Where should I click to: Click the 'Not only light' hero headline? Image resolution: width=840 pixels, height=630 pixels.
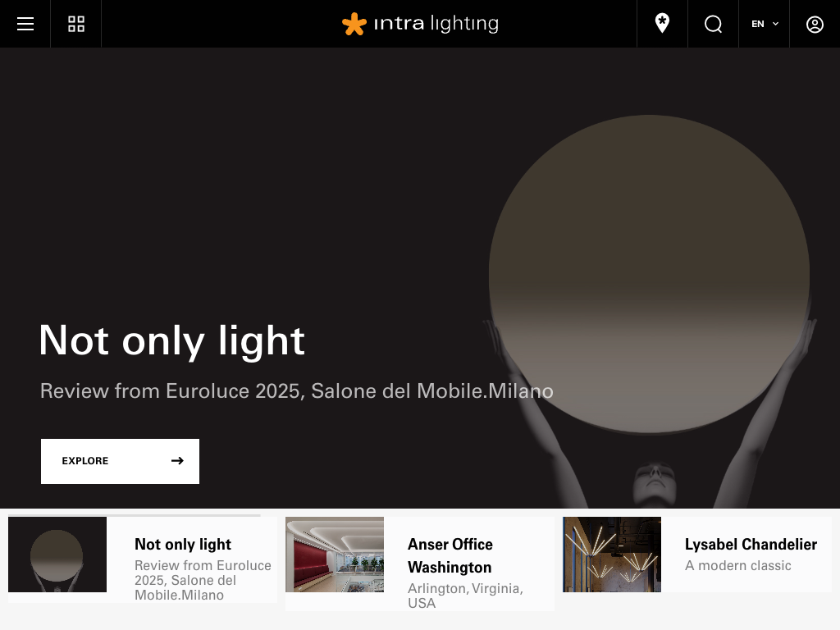171,340
